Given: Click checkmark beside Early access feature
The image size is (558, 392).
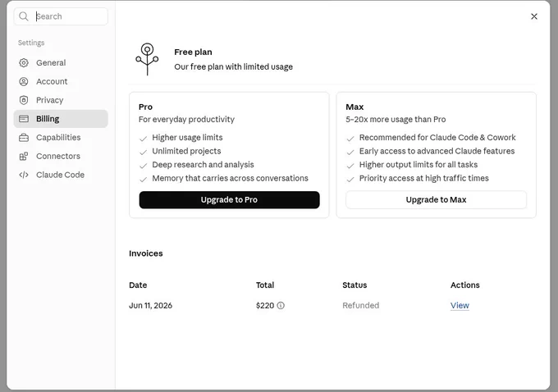Looking at the screenshot, I should tap(350, 152).
